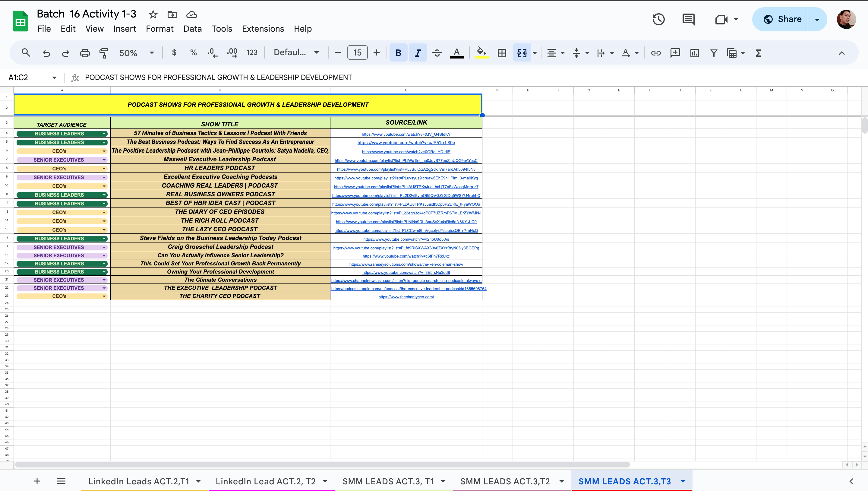The width and height of the screenshot is (868, 491).
Task: Open the Extensions menu
Action: (263, 29)
